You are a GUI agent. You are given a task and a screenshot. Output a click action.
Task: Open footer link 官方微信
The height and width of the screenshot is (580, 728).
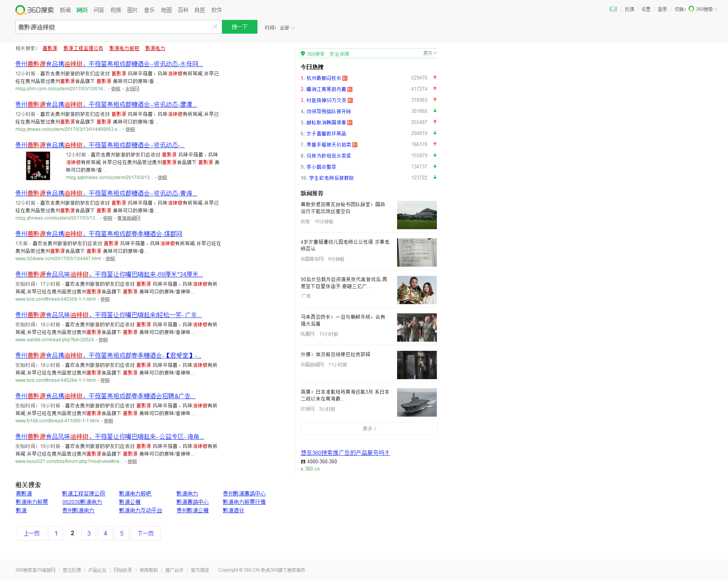(200, 570)
